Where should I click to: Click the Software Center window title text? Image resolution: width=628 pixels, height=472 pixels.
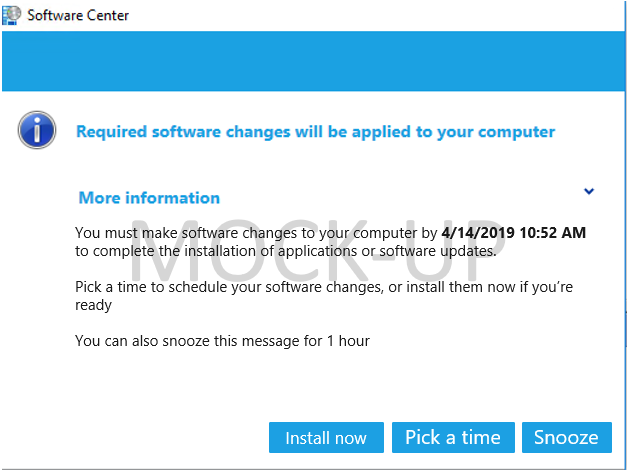click(78, 15)
